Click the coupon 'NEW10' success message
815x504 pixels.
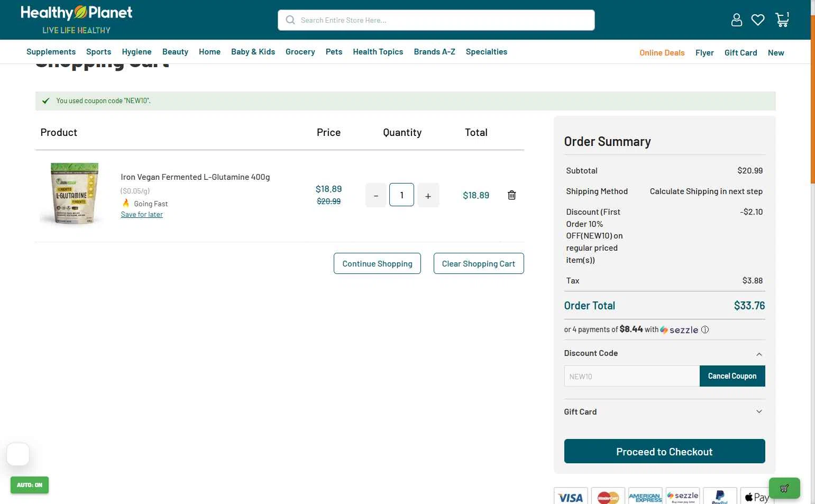coord(103,100)
